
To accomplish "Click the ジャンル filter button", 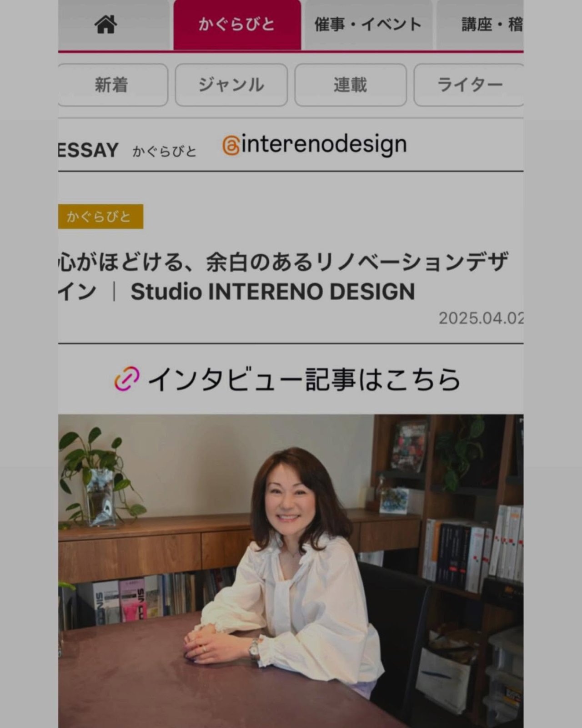I will tap(231, 85).
